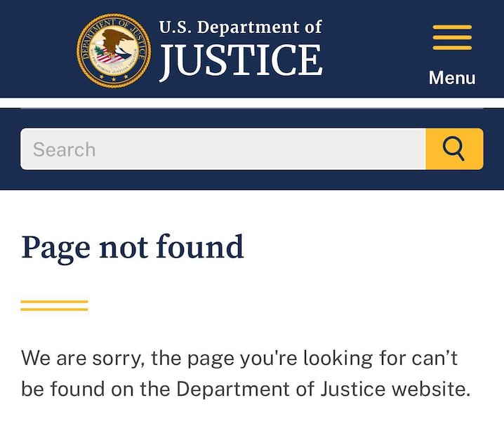
Task: Tap the top bar of the hamburger icon
Action: point(452,27)
